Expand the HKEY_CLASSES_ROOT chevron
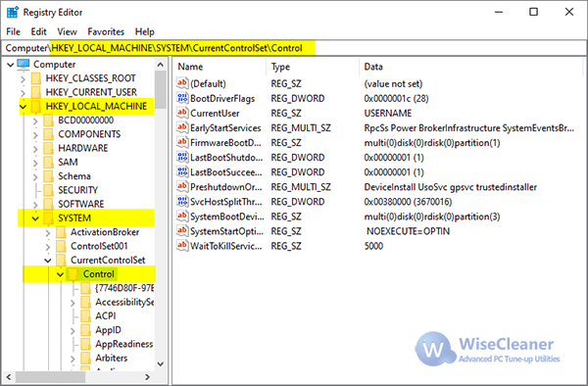The image size is (588, 386). click(23, 79)
